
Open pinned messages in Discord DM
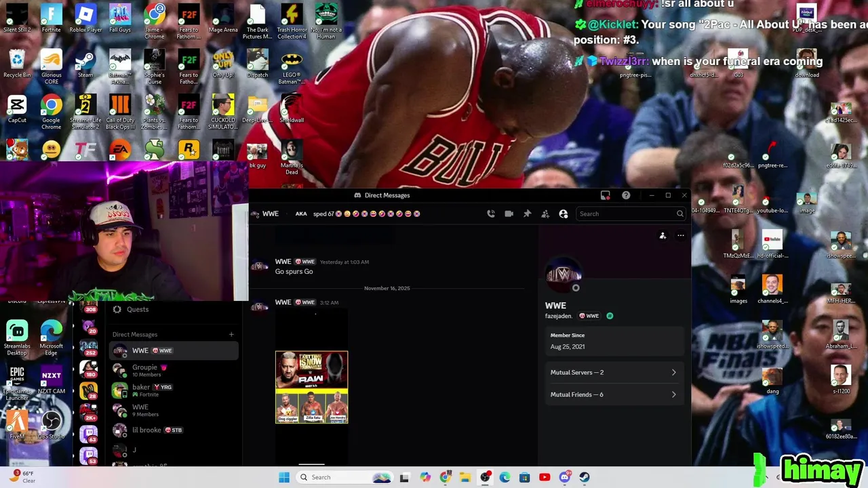pyautogui.click(x=527, y=213)
